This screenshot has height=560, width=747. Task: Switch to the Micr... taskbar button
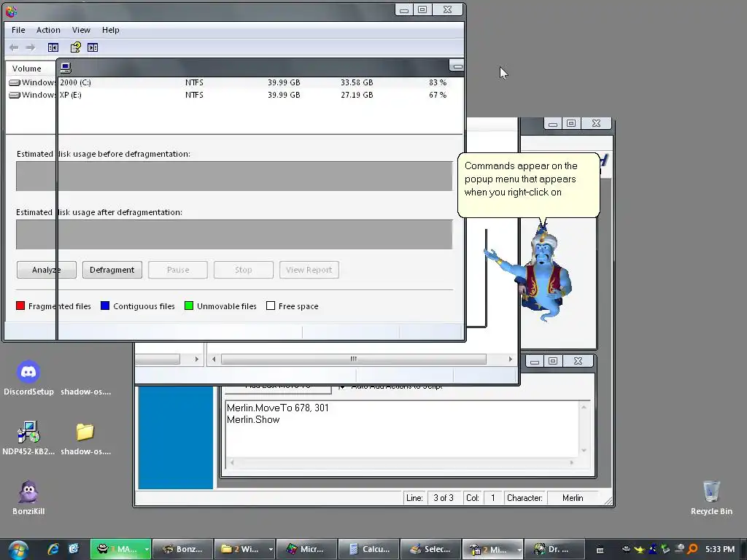pos(306,549)
